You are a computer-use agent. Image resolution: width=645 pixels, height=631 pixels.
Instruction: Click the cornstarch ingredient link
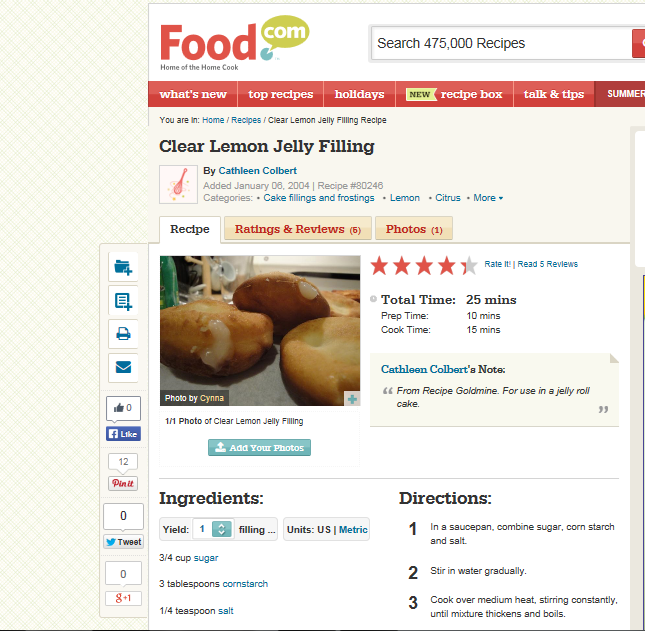pos(245,584)
